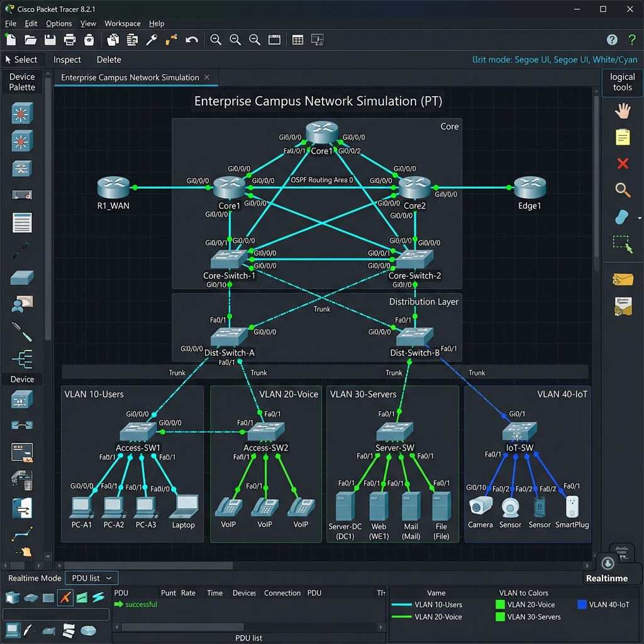Open the View menu
This screenshot has height=644, width=644.
88,23
